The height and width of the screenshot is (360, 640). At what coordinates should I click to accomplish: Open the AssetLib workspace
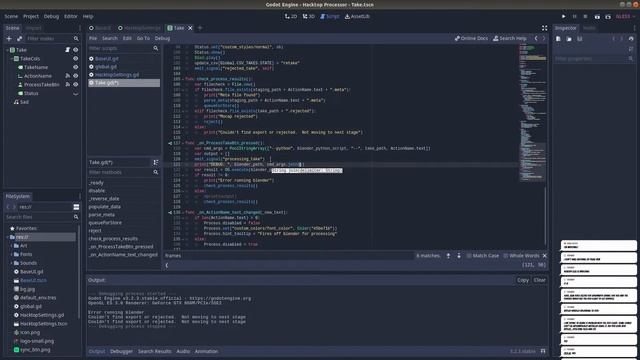tap(357, 16)
